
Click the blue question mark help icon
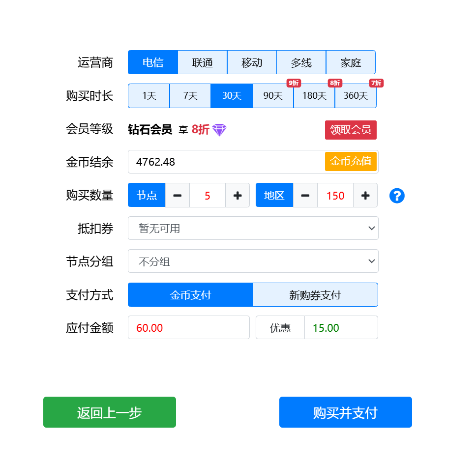(397, 196)
